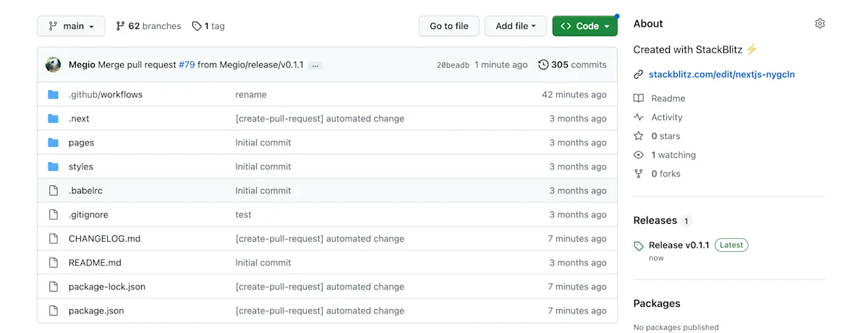Click the .github/workflows folder icon
Viewport: 868px width, 333px height.
[53, 95]
